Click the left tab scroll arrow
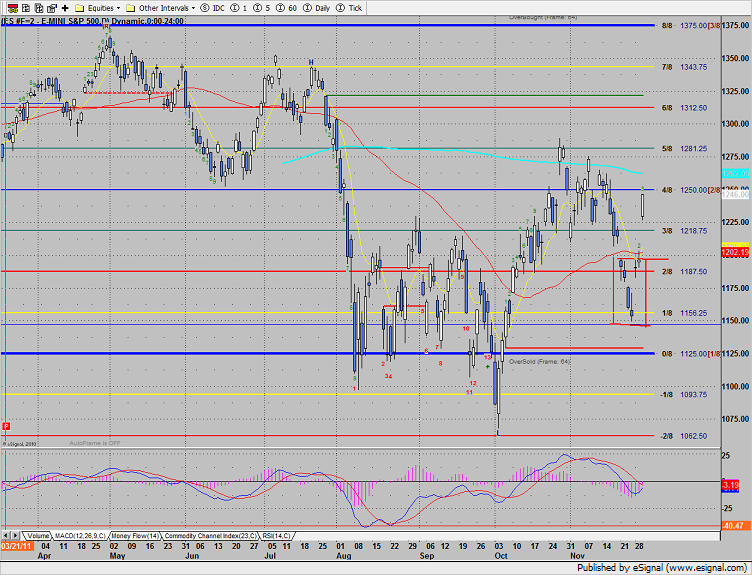Viewport: 752px width, 575px height. (x=6, y=535)
